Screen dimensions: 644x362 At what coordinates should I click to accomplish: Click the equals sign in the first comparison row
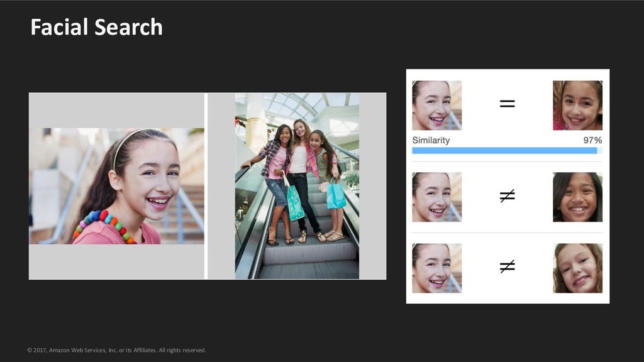(508, 104)
